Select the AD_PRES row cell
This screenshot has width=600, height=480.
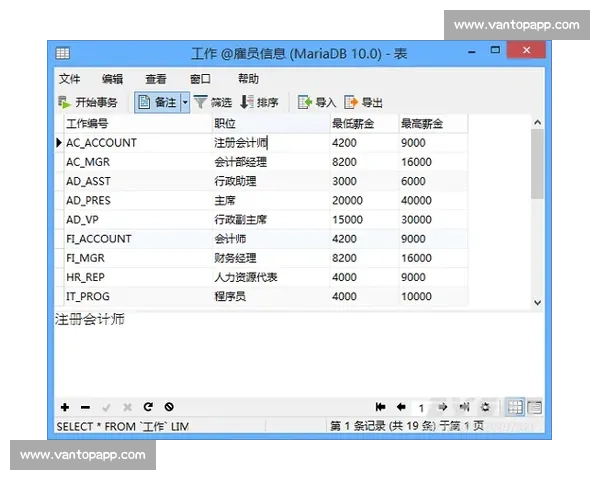pyautogui.click(x=89, y=200)
